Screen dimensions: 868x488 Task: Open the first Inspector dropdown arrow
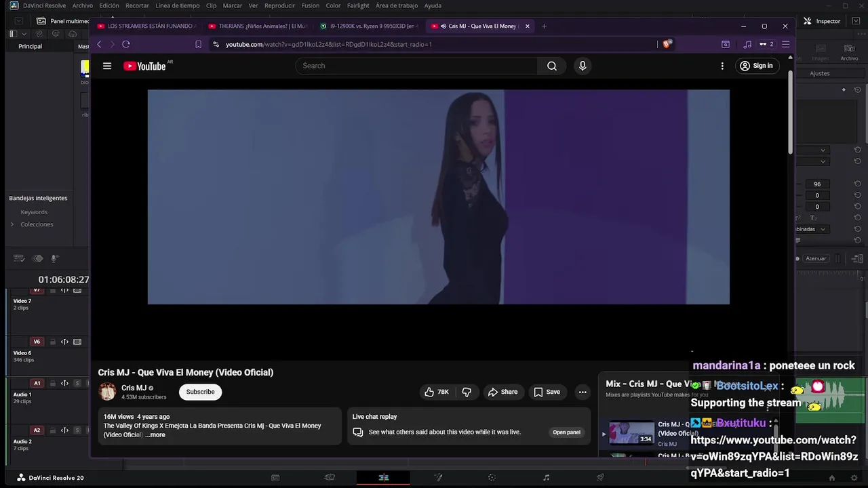point(823,150)
